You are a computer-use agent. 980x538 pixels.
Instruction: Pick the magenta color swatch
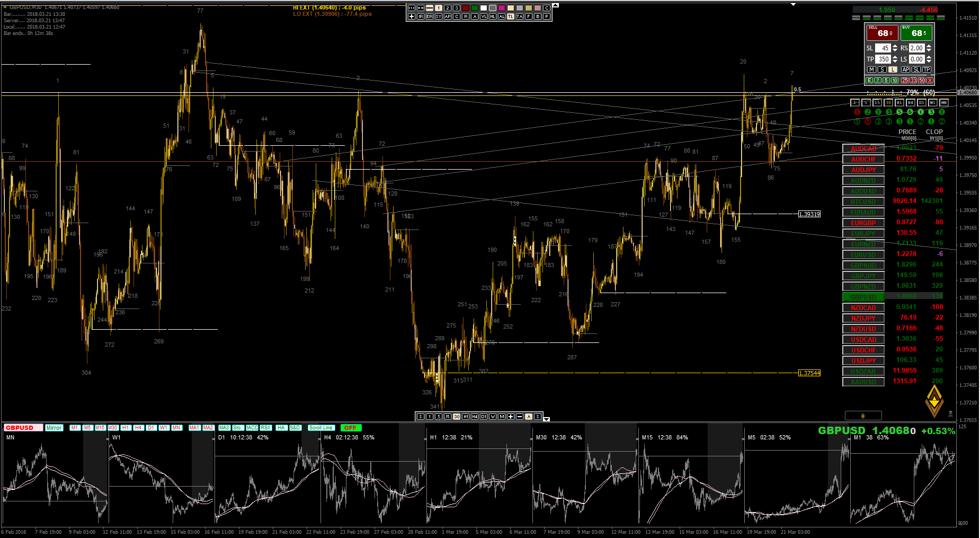click(x=502, y=8)
